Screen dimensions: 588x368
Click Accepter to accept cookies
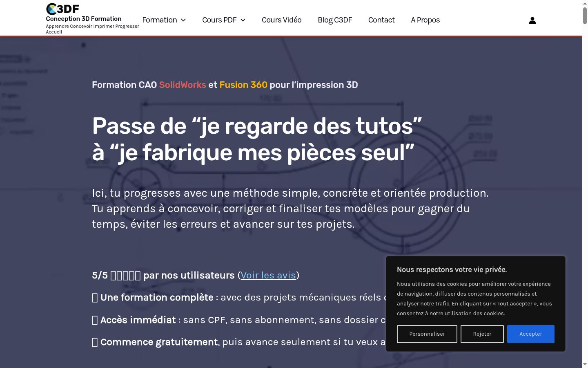click(531, 334)
